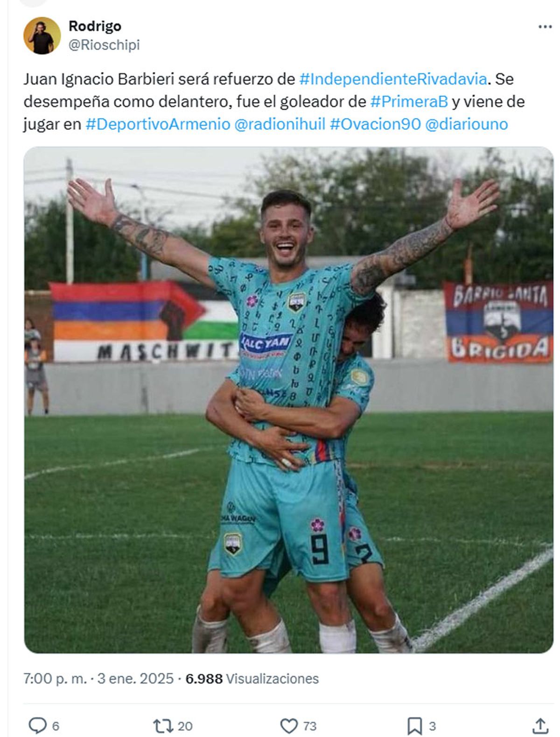Click the like count of 73
The width and height of the screenshot is (560, 737).
point(310,726)
